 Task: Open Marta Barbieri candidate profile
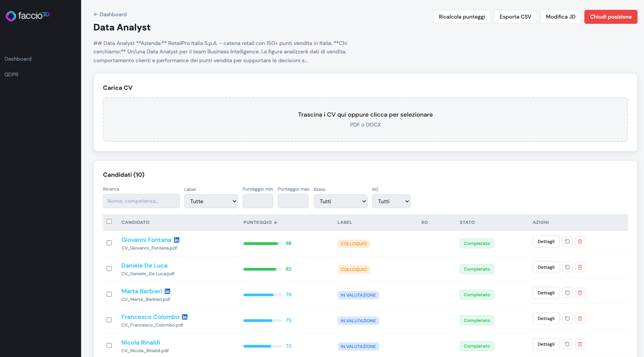coord(142,291)
